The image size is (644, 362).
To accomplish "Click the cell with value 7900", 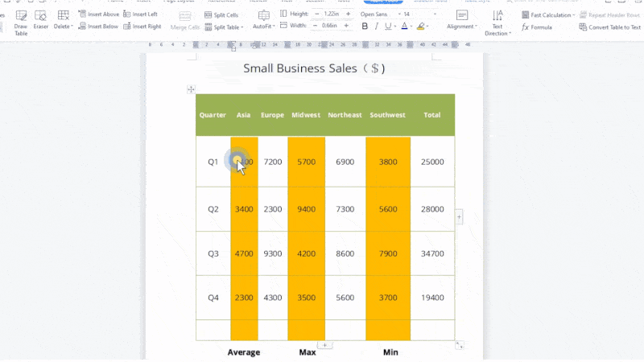I will tap(388, 253).
